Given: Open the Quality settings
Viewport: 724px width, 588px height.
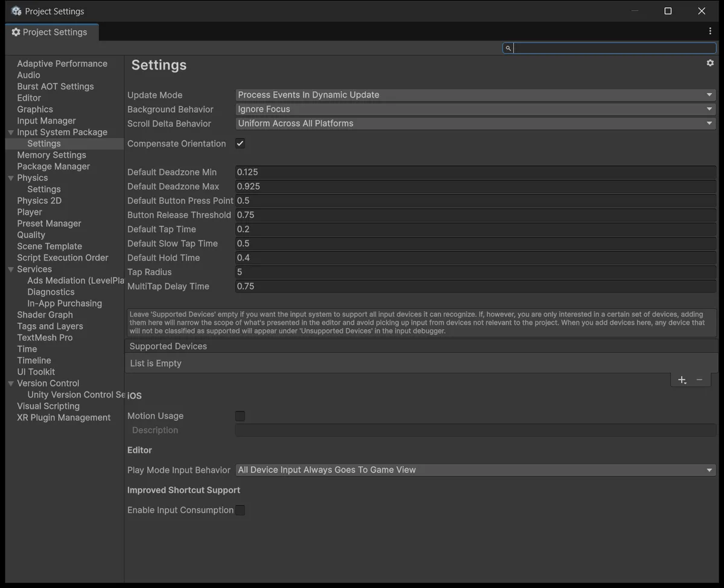Looking at the screenshot, I should 31,235.
